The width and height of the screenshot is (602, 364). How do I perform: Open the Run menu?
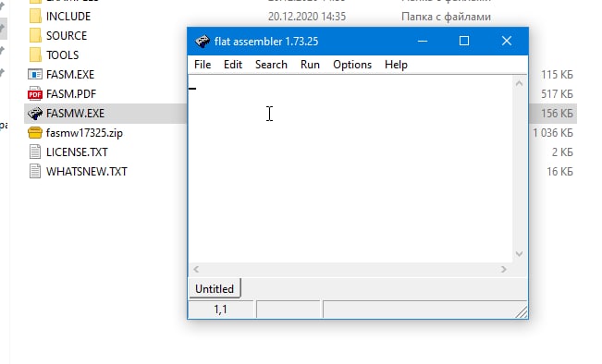310,65
